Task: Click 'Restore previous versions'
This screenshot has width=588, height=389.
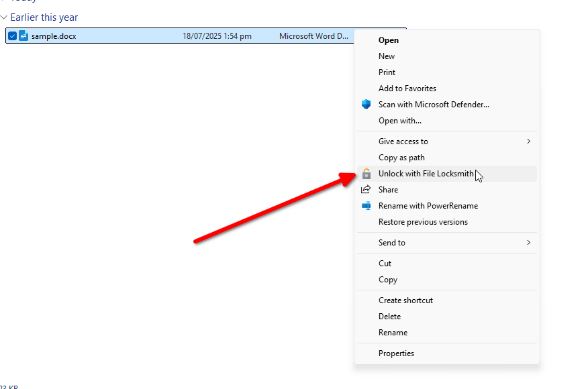Action: (x=424, y=222)
